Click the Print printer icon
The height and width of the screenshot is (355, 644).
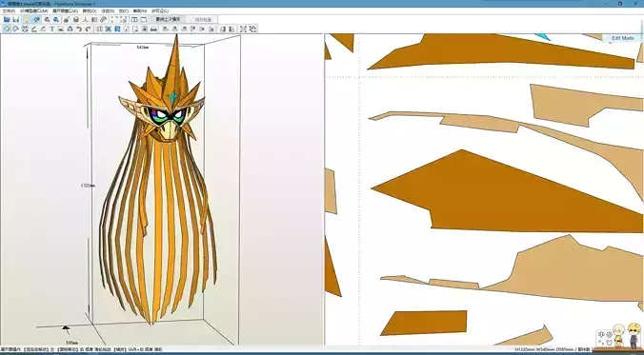coord(153,30)
